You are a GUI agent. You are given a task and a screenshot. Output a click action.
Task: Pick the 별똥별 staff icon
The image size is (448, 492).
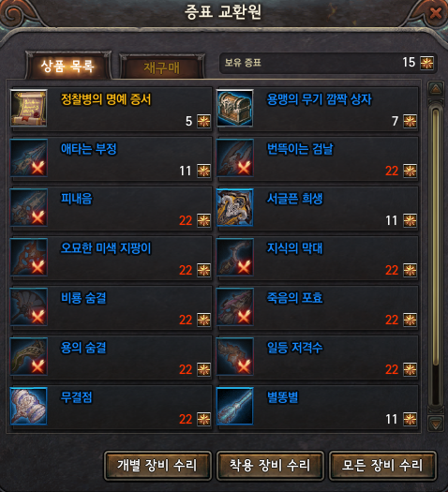click(x=235, y=406)
